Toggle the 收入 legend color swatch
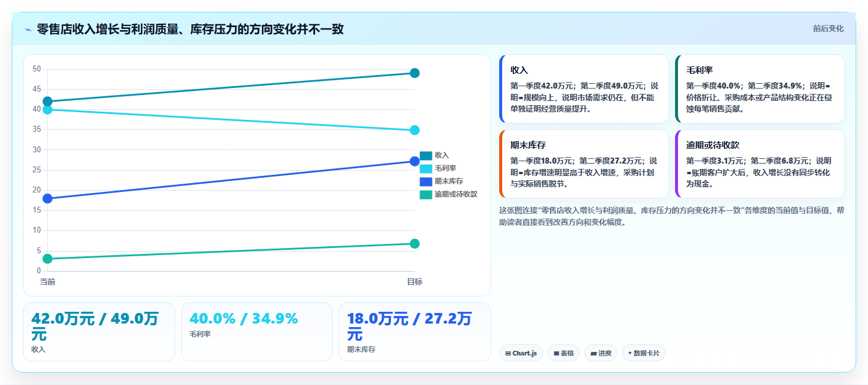 tap(426, 155)
